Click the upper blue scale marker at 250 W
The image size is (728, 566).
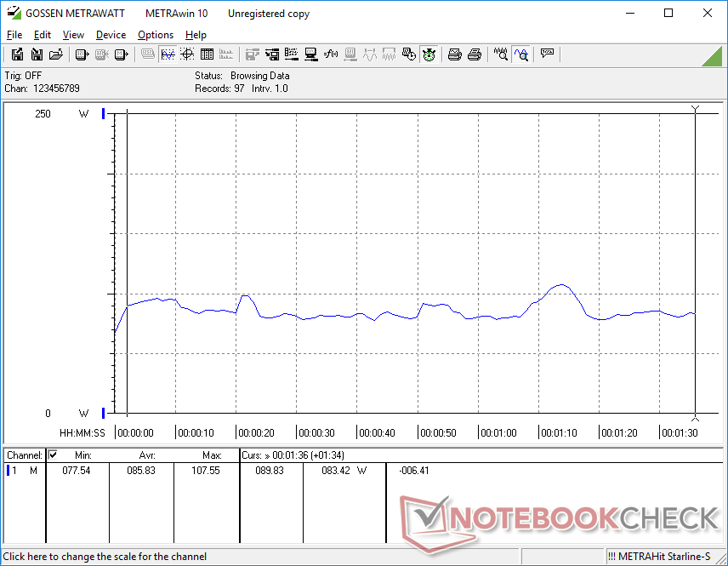click(x=104, y=113)
